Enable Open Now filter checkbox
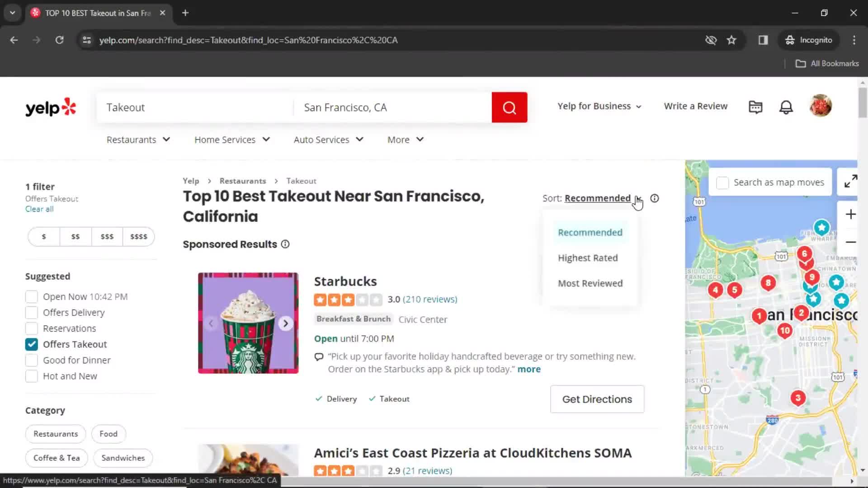 pyautogui.click(x=32, y=297)
